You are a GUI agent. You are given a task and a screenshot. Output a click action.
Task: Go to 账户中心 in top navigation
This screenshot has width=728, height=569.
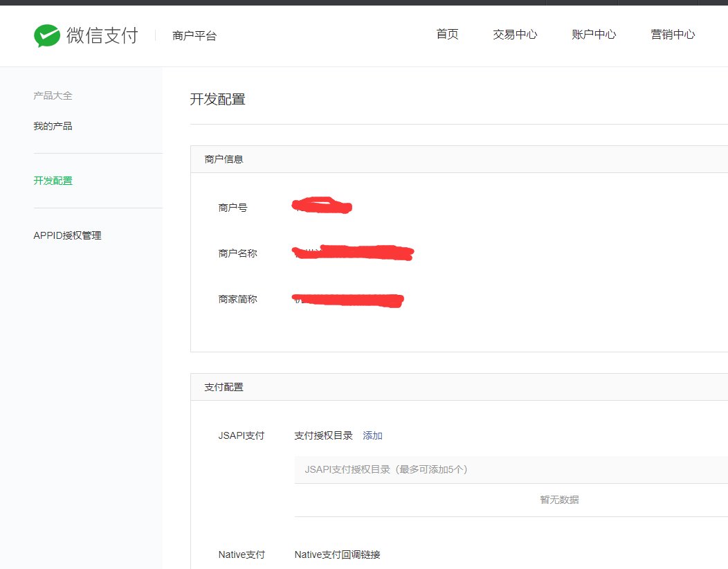(x=594, y=34)
